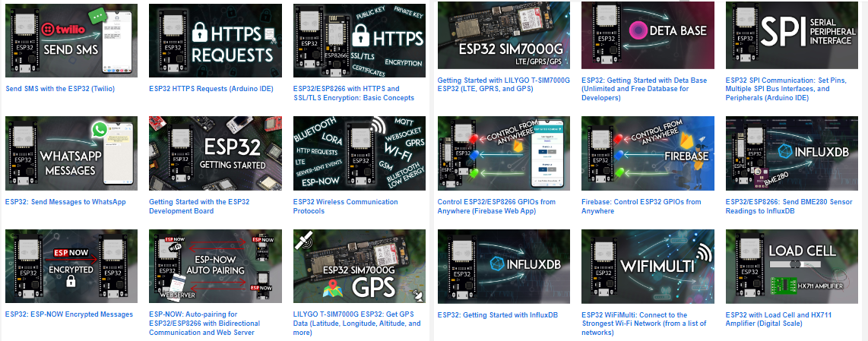Open the ESP32 SIM7000G GPS thumbnail
868x341 pixels.
coord(360,266)
